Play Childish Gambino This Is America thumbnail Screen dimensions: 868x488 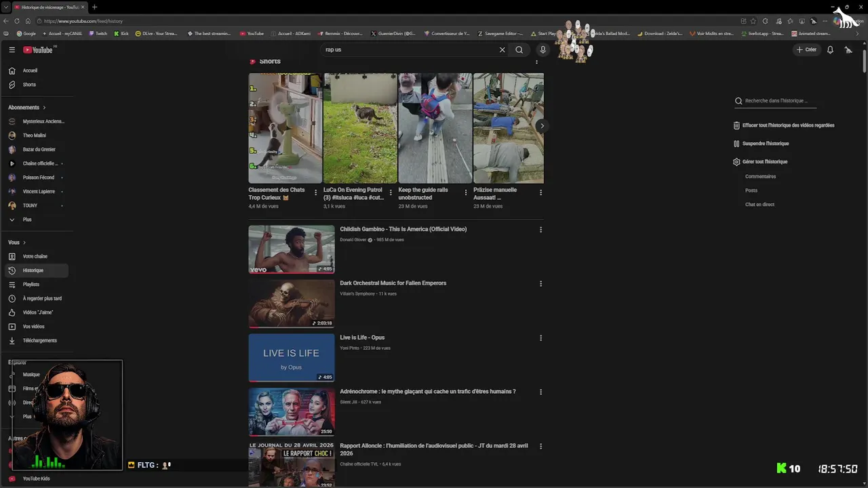(x=292, y=249)
